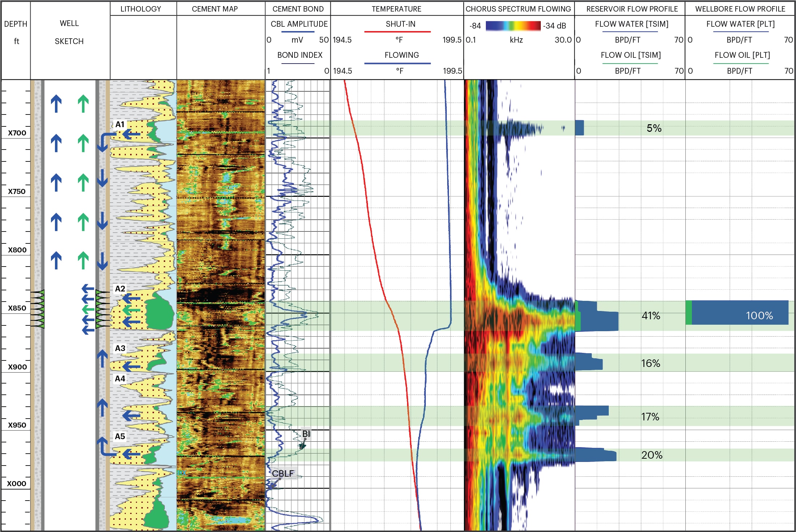The width and height of the screenshot is (796, 532).
Task: Click the blue FLOWING temperature legend line
Action: pos(397,64)
